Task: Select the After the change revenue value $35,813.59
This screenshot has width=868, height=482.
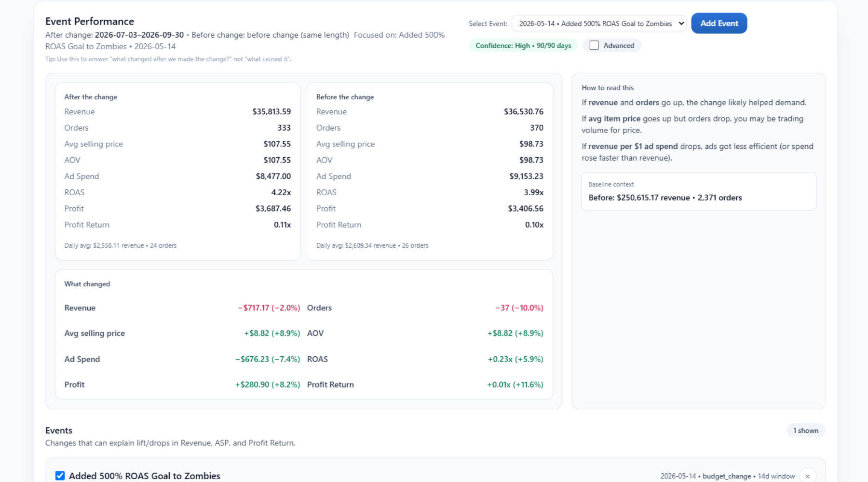Action: [x=271, y=111]
